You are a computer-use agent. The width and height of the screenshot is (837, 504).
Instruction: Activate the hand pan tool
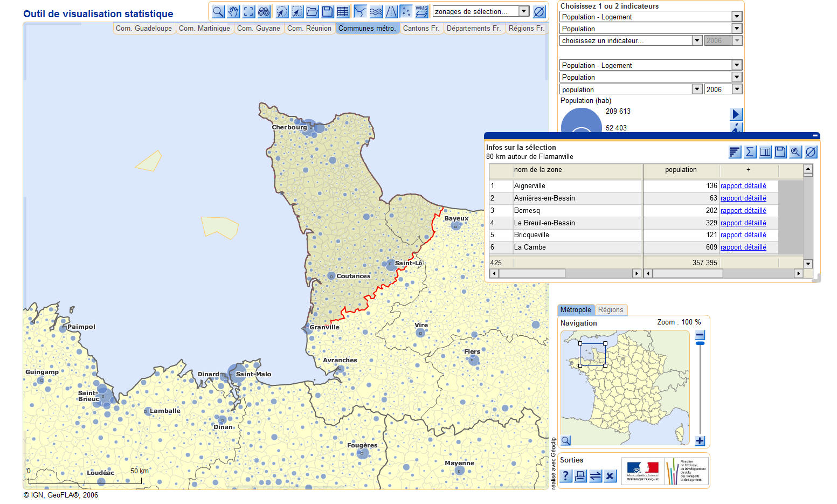click(233, 11)
